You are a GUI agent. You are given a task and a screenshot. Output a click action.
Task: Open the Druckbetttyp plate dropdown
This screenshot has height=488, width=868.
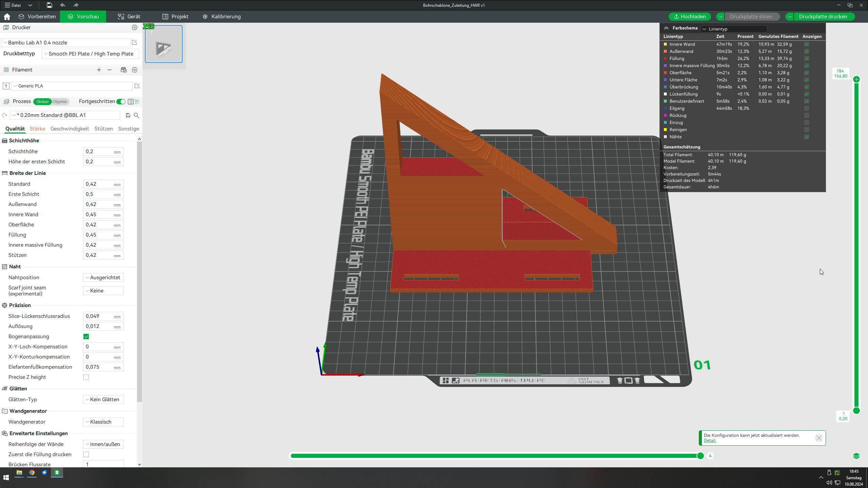point(90,54)
